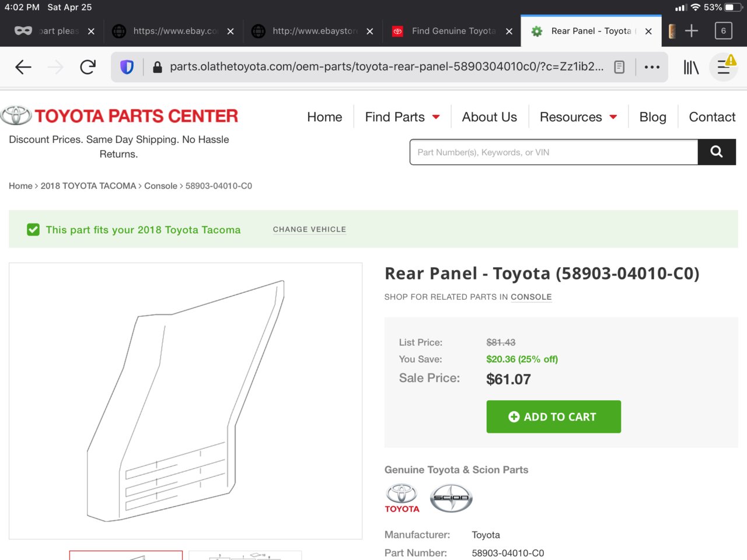
Task: Open the Contact page
Action: [712, 117]
